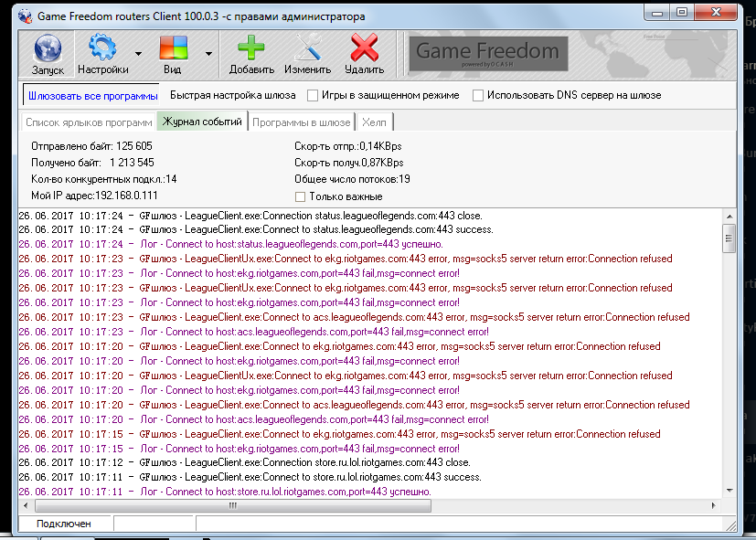Click the green plus Добавить icon
The image size is (756, 540).
pos(251,48)
